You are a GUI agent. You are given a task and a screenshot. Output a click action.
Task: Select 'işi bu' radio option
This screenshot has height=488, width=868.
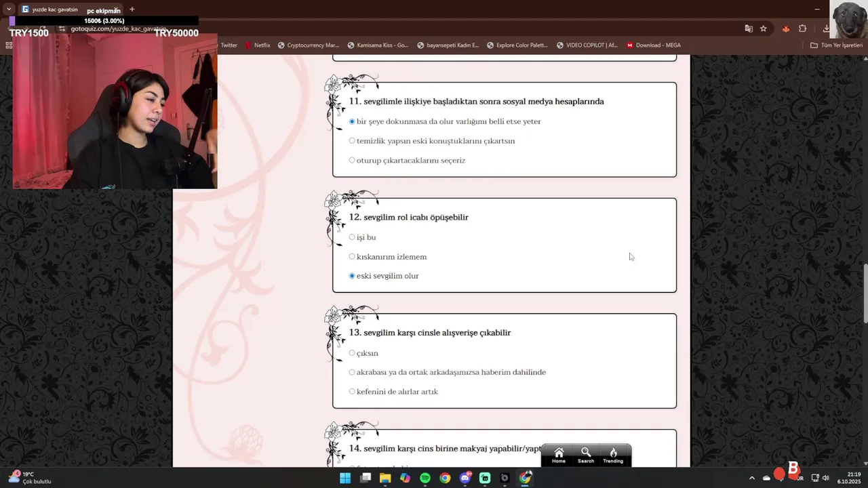click(x=352, y=237)
